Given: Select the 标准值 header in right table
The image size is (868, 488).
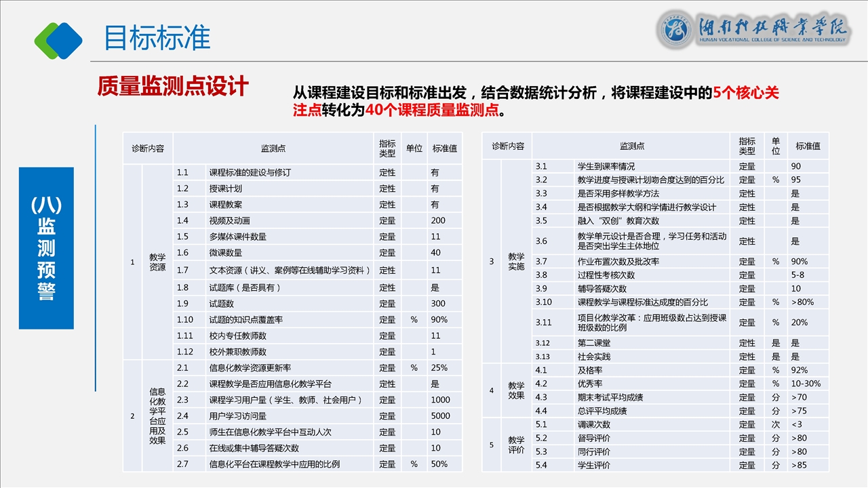Looking at the screenshot, I should tap(808, 146).
